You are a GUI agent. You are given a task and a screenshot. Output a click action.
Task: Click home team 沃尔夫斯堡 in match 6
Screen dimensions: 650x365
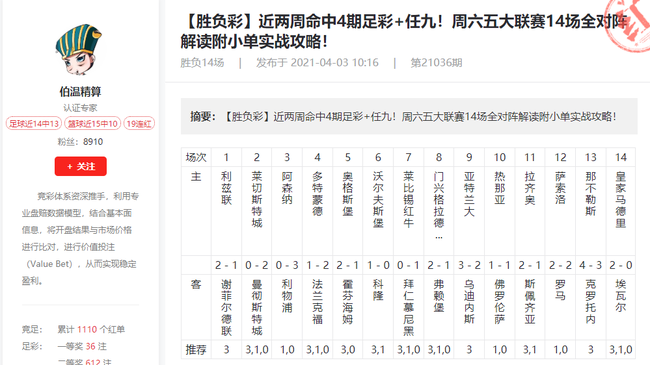[378, 200]
